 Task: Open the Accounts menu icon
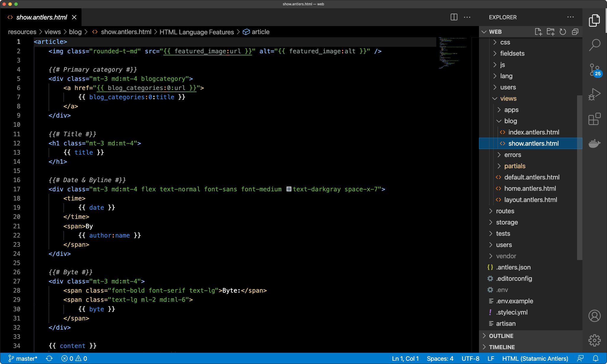594,316
